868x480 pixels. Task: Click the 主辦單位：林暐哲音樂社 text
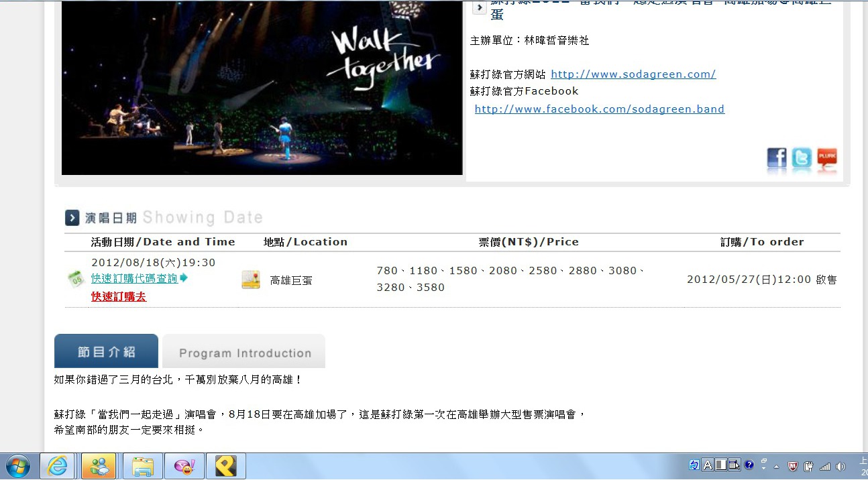click(x=530, y=41)
